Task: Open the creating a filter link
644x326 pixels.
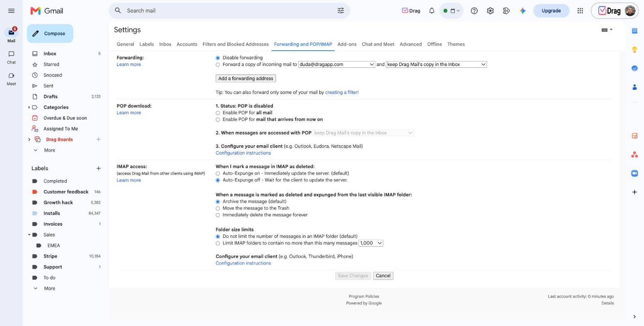Action: tap(342, 92)
